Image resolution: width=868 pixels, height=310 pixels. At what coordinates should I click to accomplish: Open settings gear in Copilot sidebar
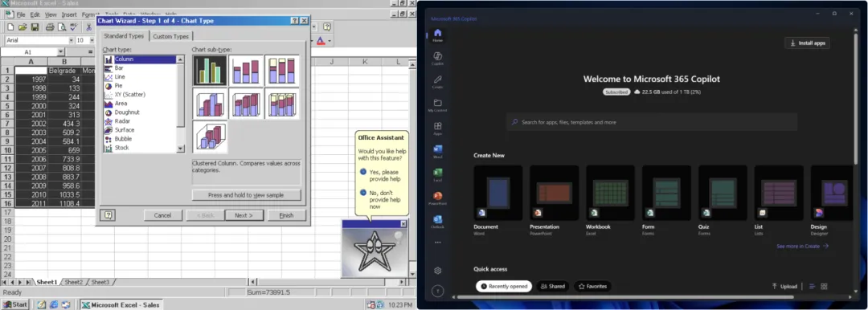click(437, 271)
